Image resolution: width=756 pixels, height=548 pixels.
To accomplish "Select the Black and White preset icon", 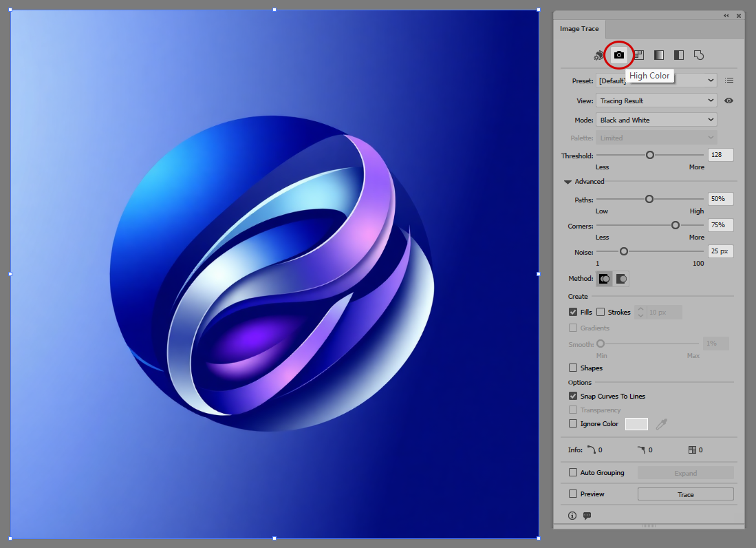I will tap(679, 55).
